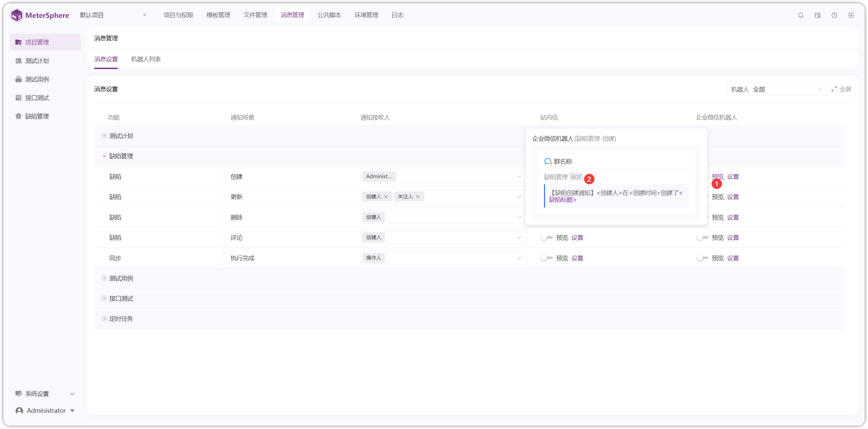Open the 机器人 全部 filter dropdown
The width and height of the screenshot is (868, 429).
777,89
